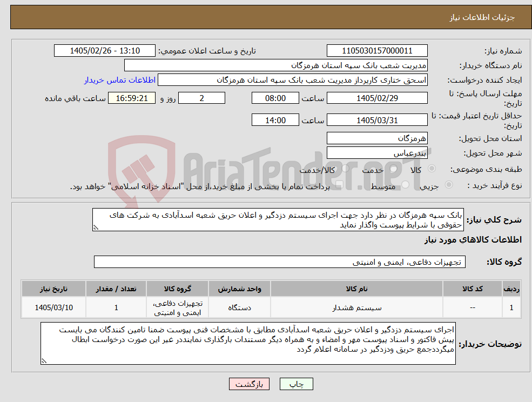Click the اطلاعات کالاهای مورد نیاز heading
532x402 pixels.
pyautogui.click(x=473, y=240)
